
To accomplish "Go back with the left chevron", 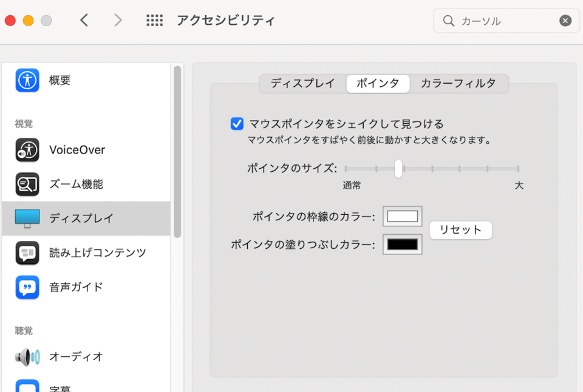I will (x=84, y=20).
